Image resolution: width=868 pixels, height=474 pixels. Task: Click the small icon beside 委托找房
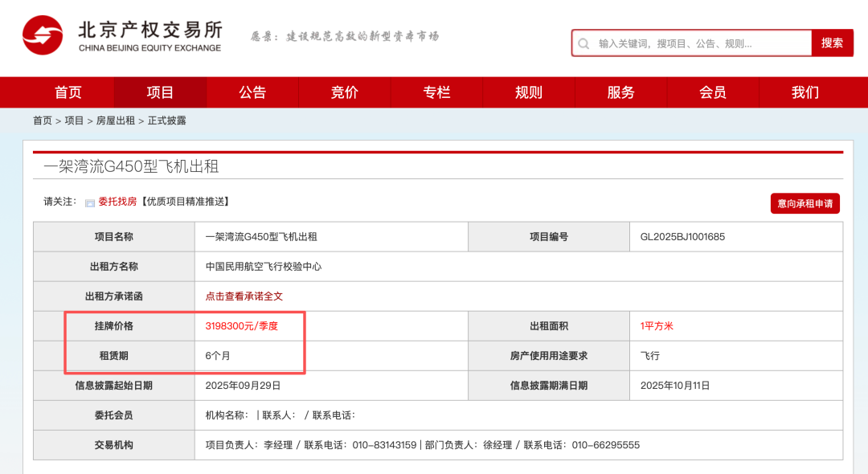click(x=90, y=202)
